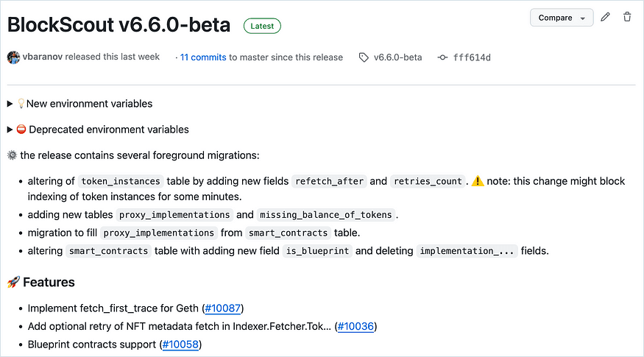This screenshot has height=357, width=644.
Task: Open pull request #10087
Action: [222, 308]
